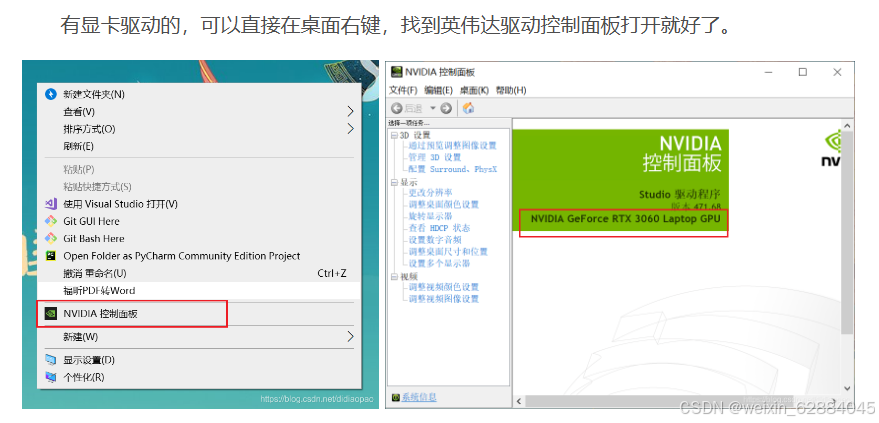Select 通过预览调整图像设置 in the tree
Screen dimensions: 879x423
point(452,146)
